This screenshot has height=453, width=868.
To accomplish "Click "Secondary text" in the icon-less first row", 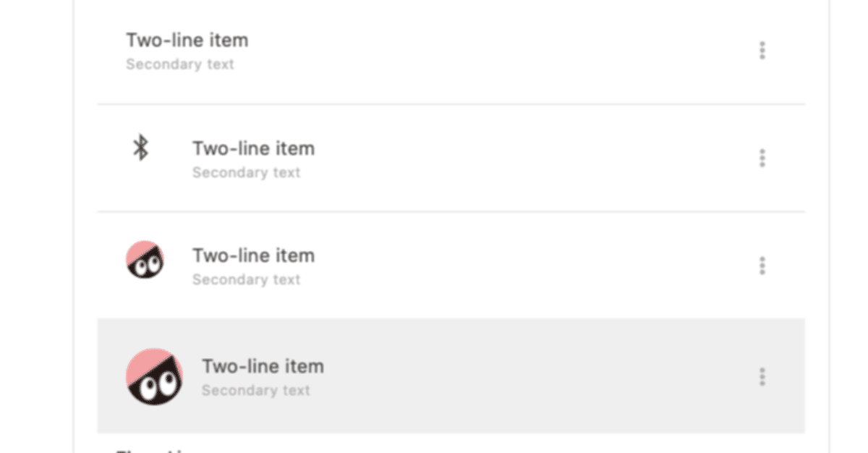I will tap(180, 64).
